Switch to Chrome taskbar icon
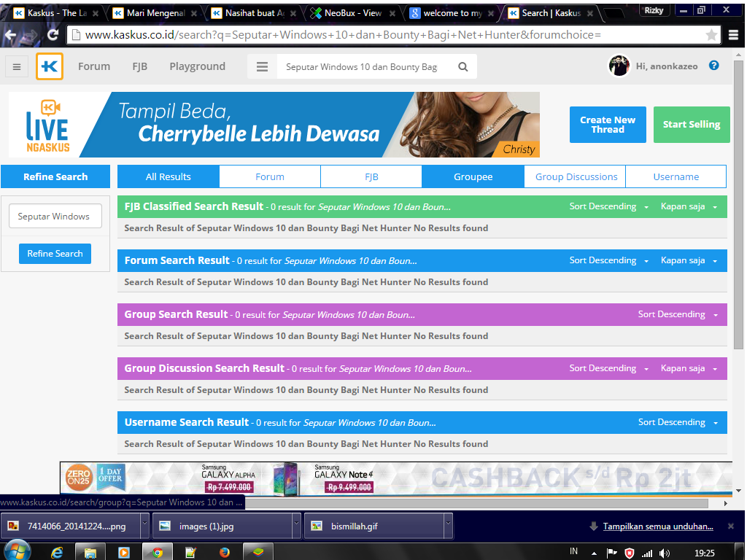747x560 pixels. pos(157,553)
